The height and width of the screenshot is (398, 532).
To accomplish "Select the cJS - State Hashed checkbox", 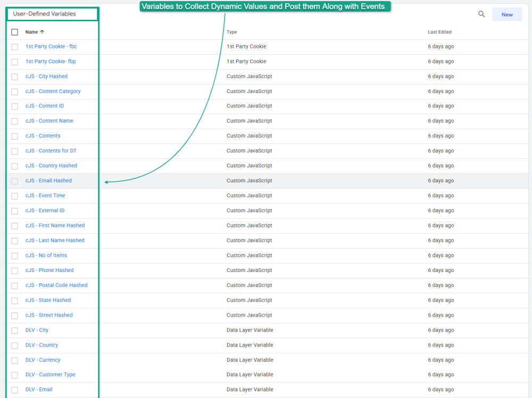I will coord(14,300).
